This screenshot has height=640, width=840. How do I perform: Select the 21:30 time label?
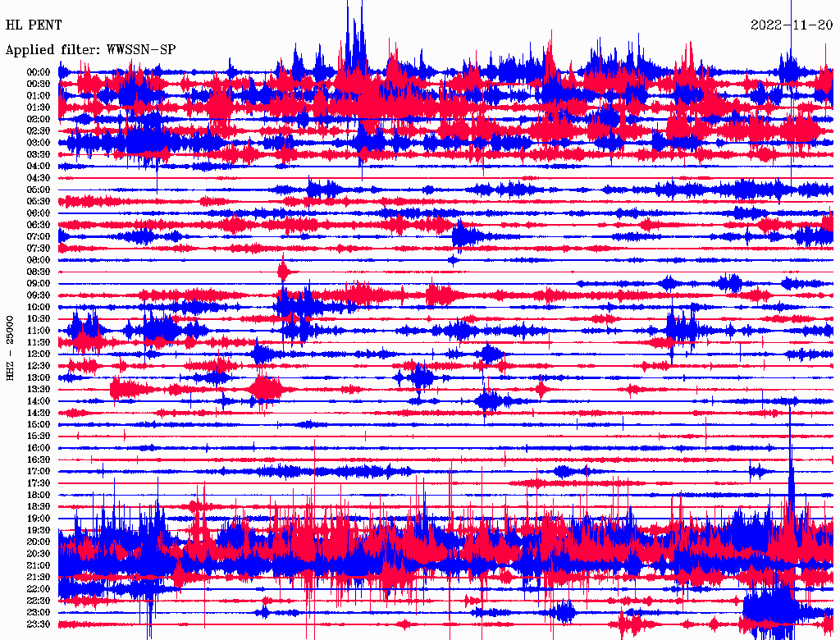39,578
